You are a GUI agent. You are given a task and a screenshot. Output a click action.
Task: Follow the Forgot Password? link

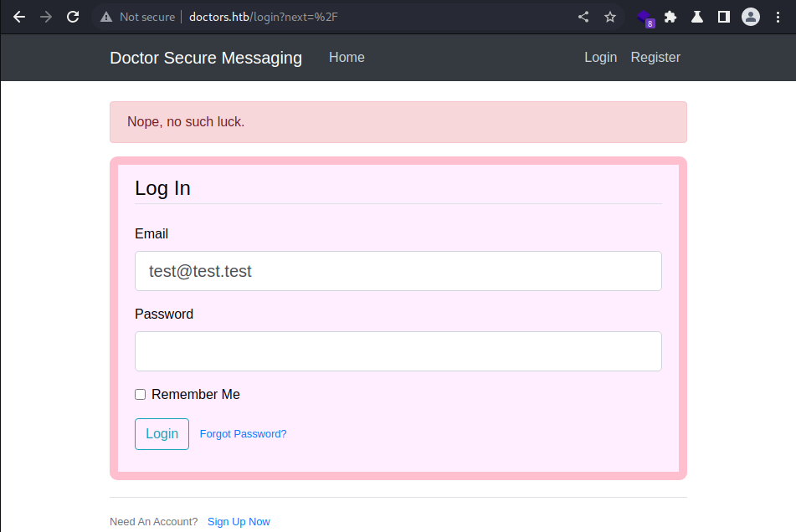pyautogui.click(x=244, y=434)
